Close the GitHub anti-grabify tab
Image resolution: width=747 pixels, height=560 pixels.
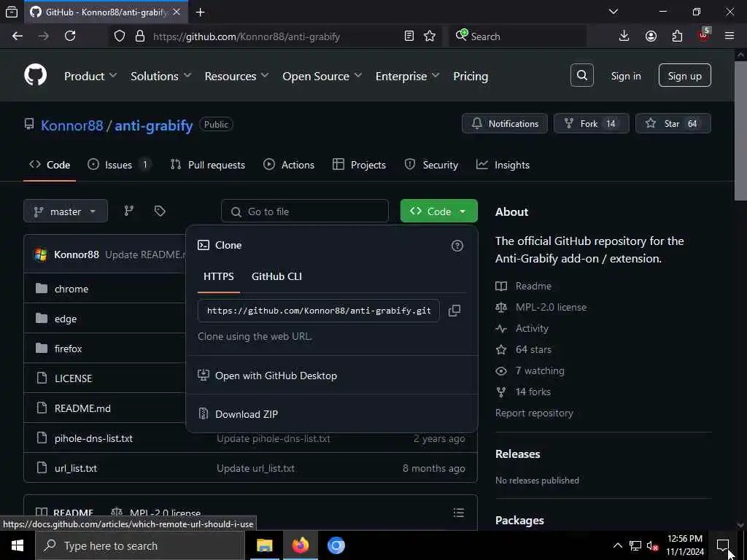177,12
